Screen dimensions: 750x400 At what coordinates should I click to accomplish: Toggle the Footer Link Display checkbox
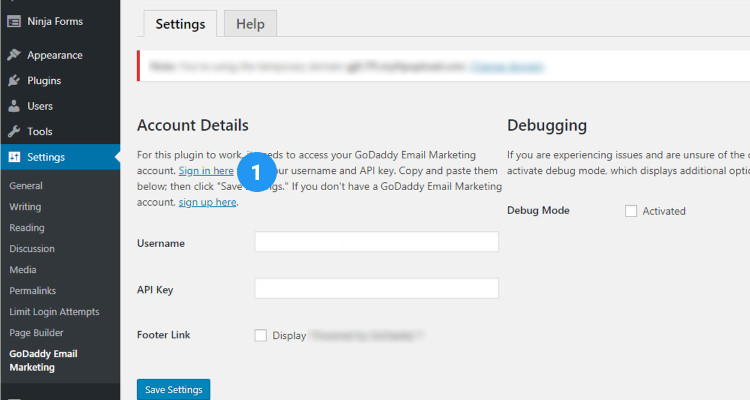point(261,335)
